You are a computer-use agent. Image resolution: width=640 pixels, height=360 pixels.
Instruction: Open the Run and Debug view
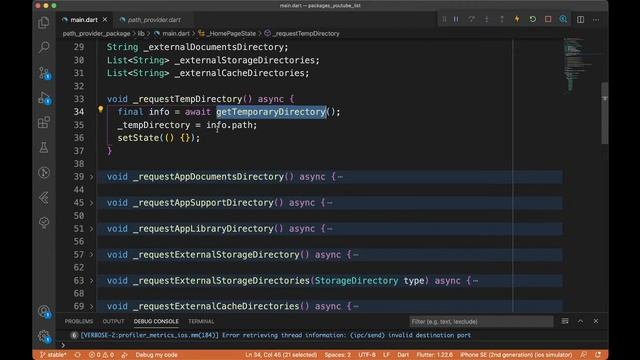point(44,98)
